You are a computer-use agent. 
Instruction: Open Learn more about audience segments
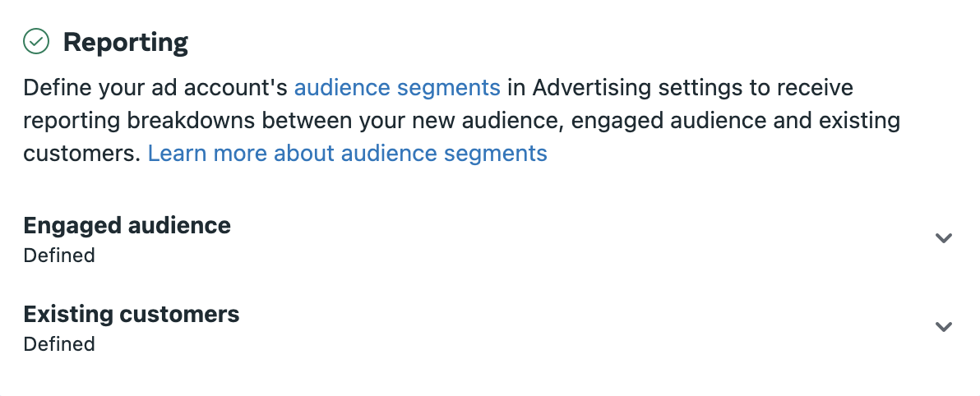[x=348, y=153]
